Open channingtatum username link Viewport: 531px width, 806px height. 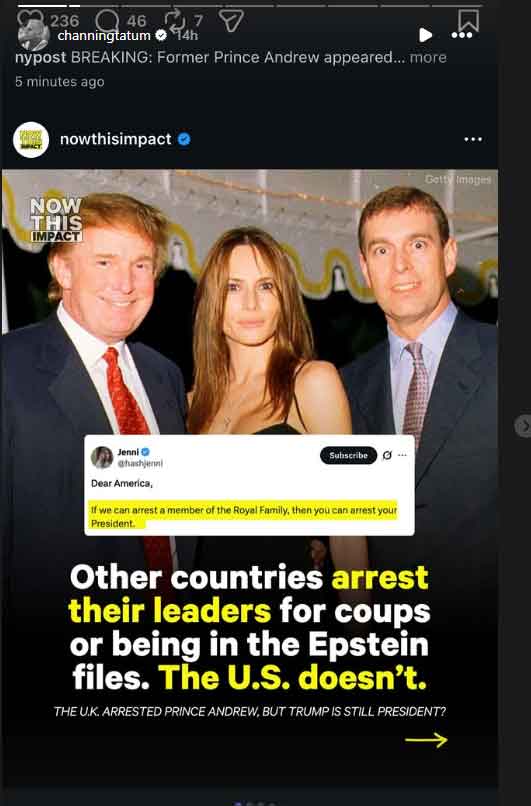tap(104, 35)
